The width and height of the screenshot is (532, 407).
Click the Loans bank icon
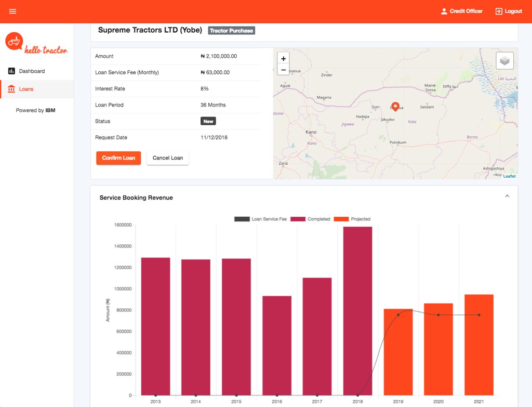[11, 89]
